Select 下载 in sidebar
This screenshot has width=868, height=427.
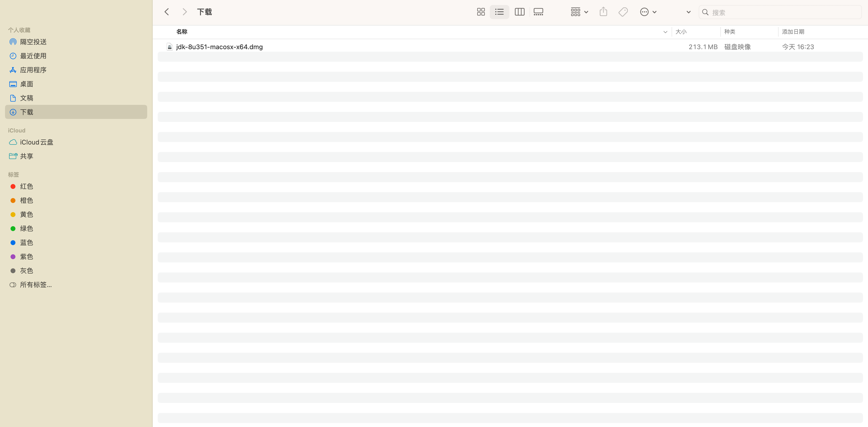[76, 112]
